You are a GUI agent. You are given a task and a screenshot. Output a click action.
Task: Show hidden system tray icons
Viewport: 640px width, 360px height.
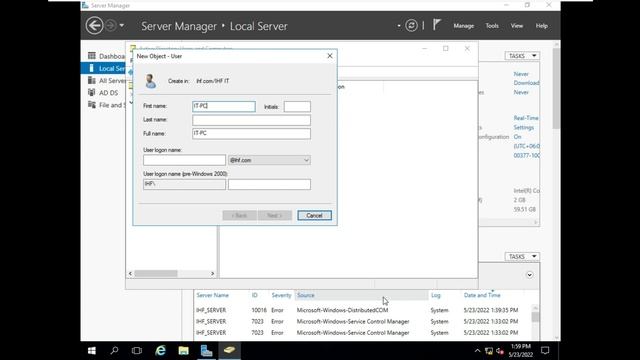pyautogui.click(x=478, y=351)
